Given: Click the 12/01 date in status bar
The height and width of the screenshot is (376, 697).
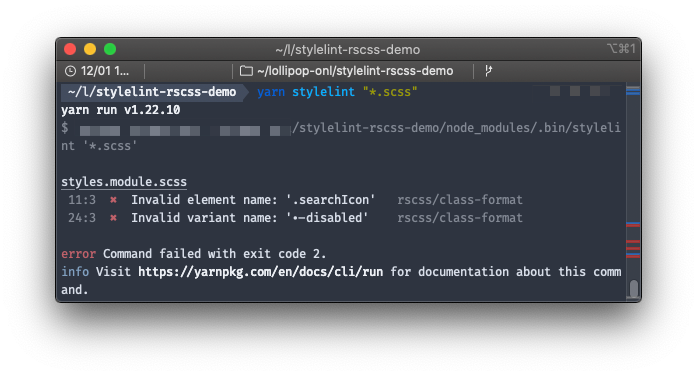Looking at the screenshot, I should click(x=105, y=71).
